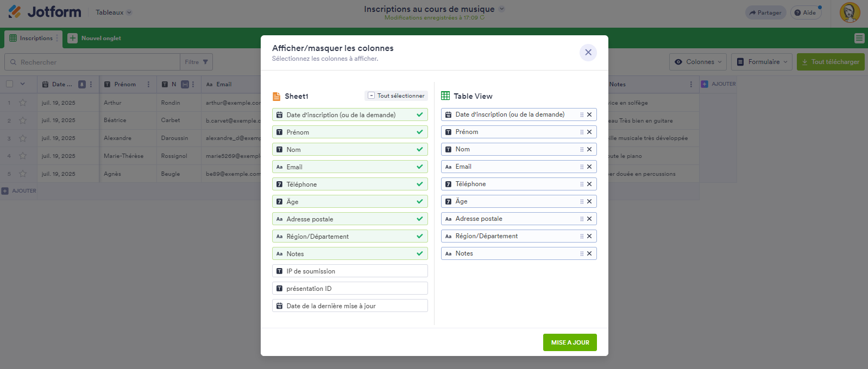Click drag handle icon for Téléphone row

[582, 184]
